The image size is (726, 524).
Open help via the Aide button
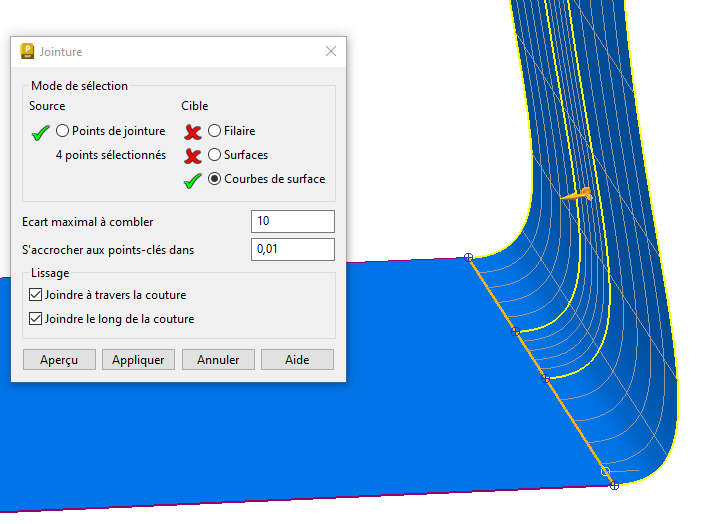click(x=297, y=360)
